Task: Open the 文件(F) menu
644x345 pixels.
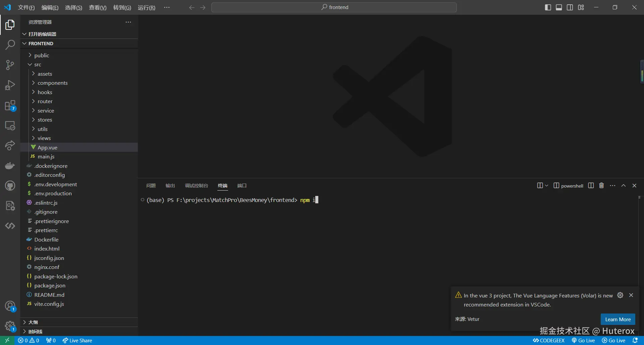Action: 26,7
